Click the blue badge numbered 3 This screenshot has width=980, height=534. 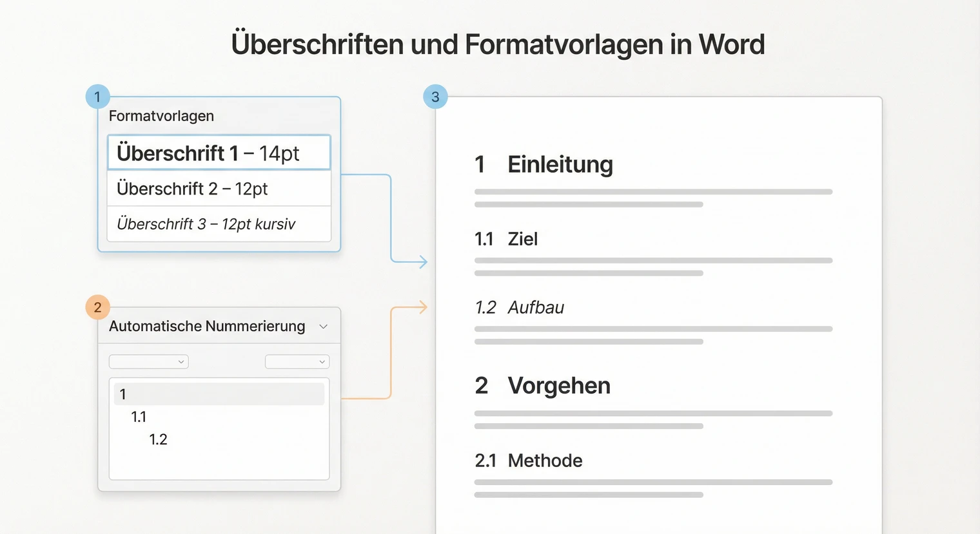435,96
